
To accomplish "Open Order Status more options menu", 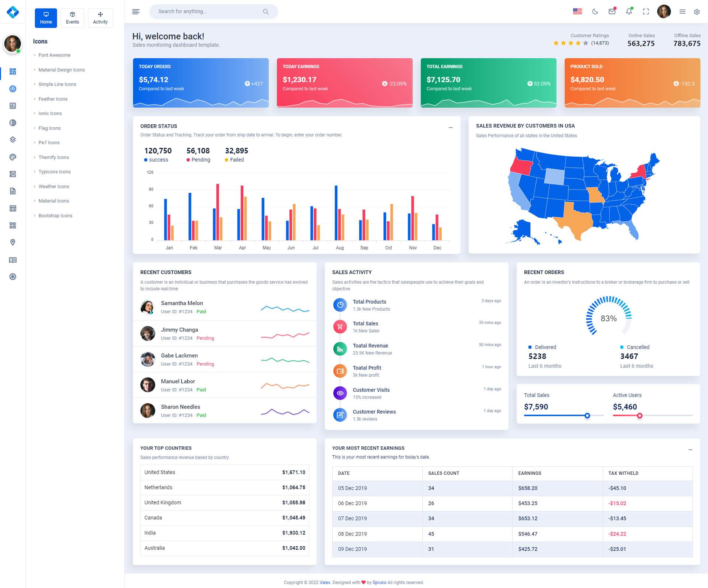I will (x=450, y=127).
